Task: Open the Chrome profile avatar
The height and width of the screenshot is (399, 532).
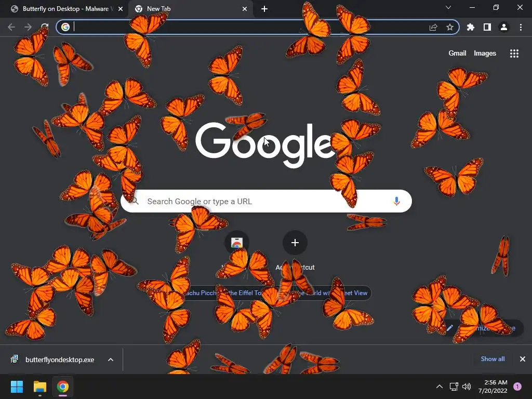Action: [x=504, y=27]
